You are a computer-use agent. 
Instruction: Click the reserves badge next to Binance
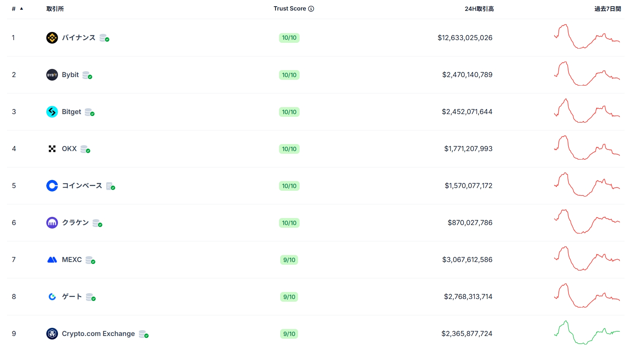[x=104, y=38]
